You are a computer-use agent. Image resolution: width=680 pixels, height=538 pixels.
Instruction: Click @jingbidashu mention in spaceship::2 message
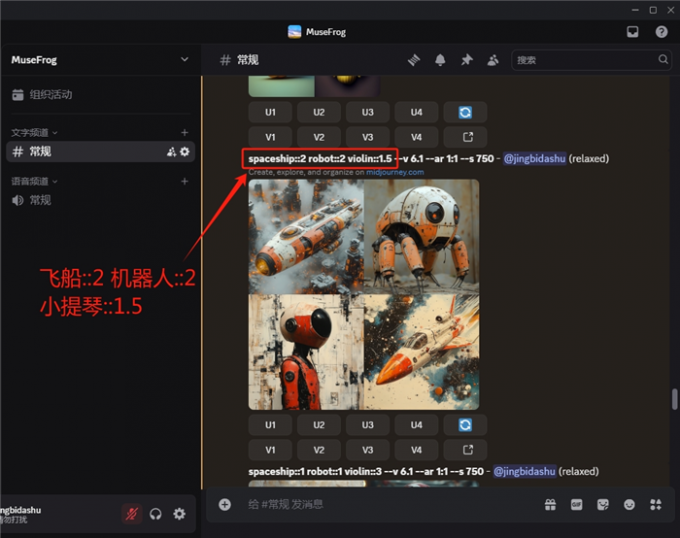(x=534, y=159)
